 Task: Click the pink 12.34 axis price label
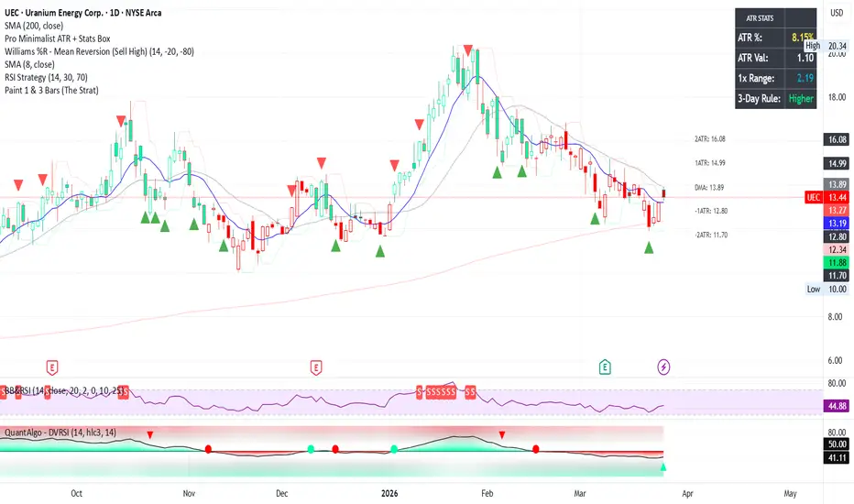pos(838,249)
